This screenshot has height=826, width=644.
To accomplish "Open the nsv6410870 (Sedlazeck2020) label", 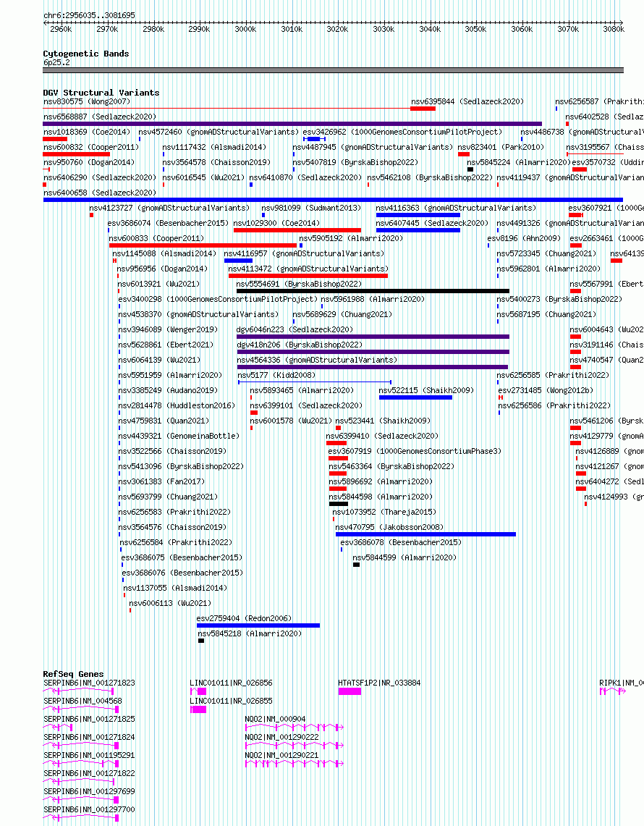I will pos(305,177).
